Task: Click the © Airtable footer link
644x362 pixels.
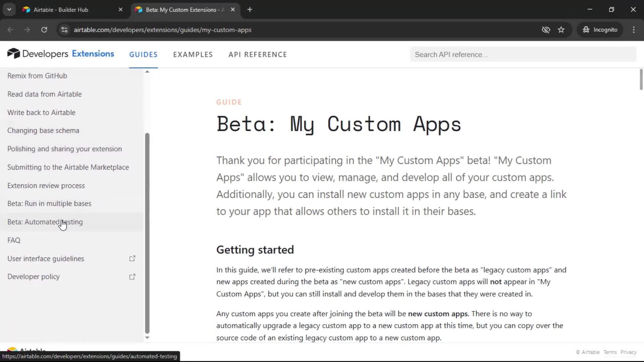Action: click(x=588, y=352)
